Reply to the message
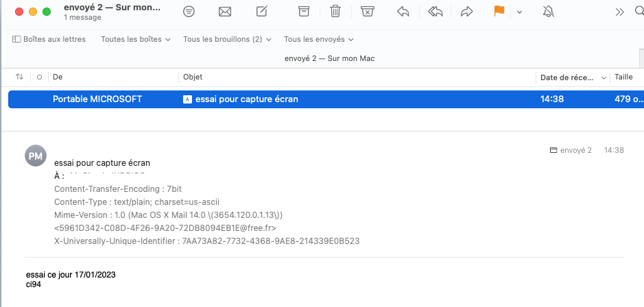Image resolution: width=644 pixels, height=307 pixels. coord(403,12)
